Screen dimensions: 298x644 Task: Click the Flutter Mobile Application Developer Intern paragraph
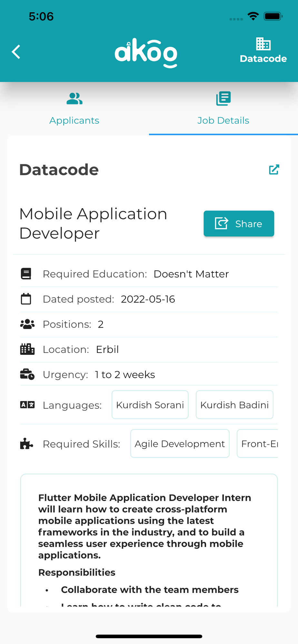click(x=144, y=526)
